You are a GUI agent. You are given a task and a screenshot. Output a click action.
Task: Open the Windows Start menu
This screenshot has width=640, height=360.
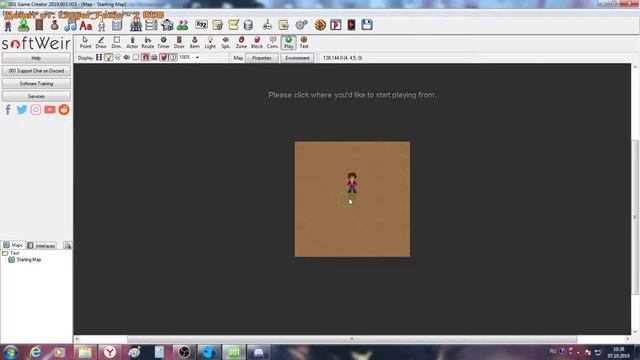(10, 352)
